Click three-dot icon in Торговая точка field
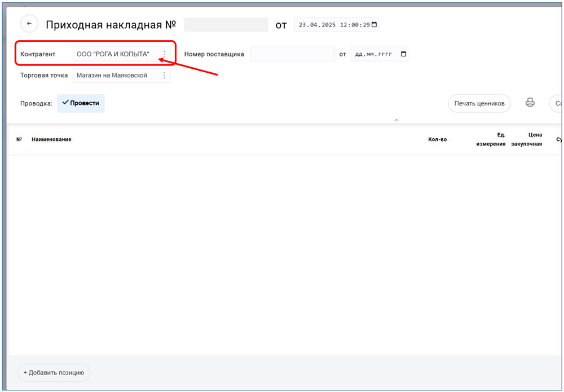This screenshot has height=392, width=564. click(x=164, y=76)
